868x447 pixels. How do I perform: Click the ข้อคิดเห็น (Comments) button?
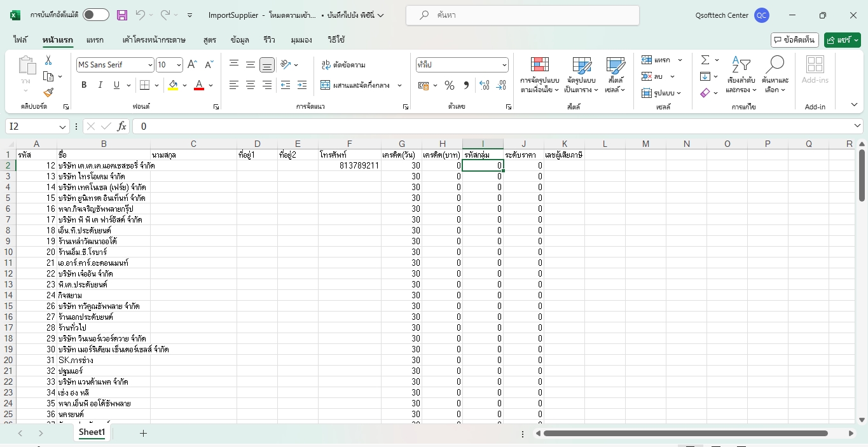click(794, 40)
